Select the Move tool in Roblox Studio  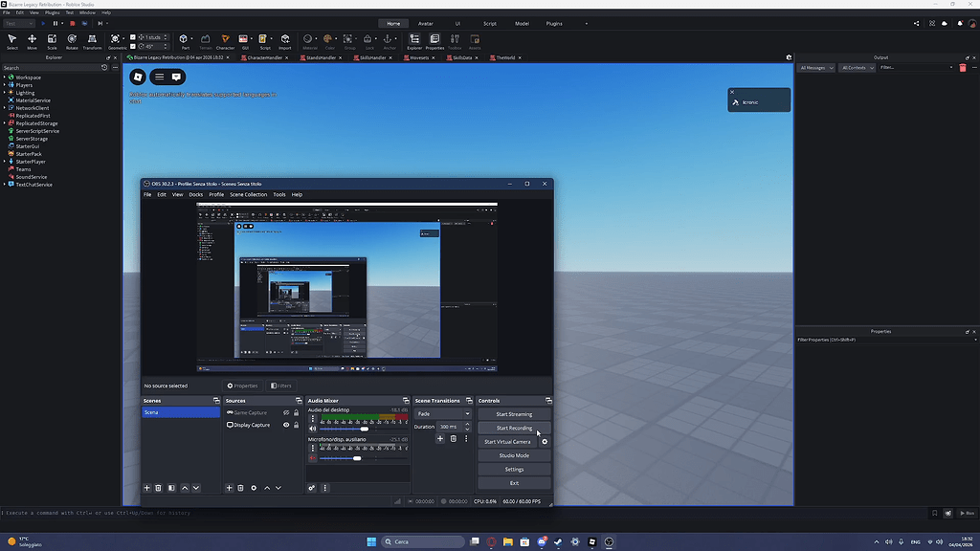(x=32, y=41)
